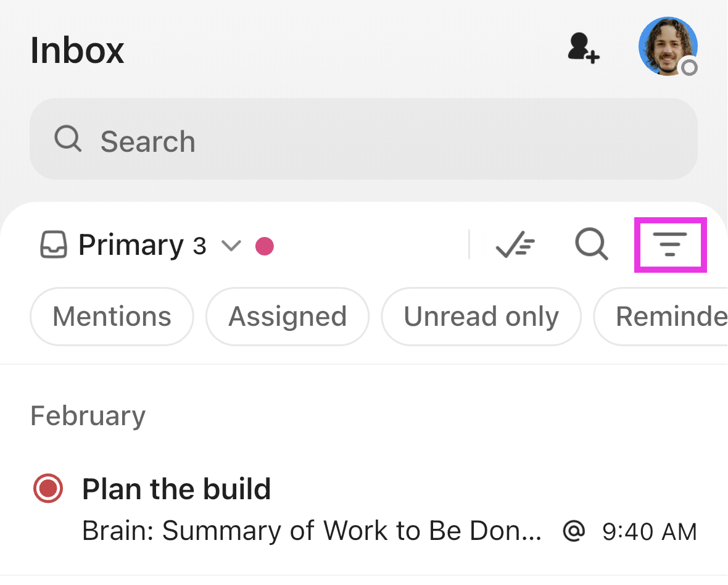Open the inbox filter options icon
This screenshot has height=585, width=728.
671,245
